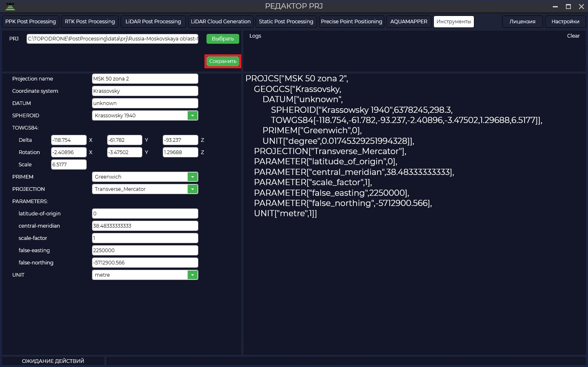This screenshot has height=367, width=588.
Task: Click the Выбрать button for PRJ file
Action: pyautogui.click(x=223, y=39)
